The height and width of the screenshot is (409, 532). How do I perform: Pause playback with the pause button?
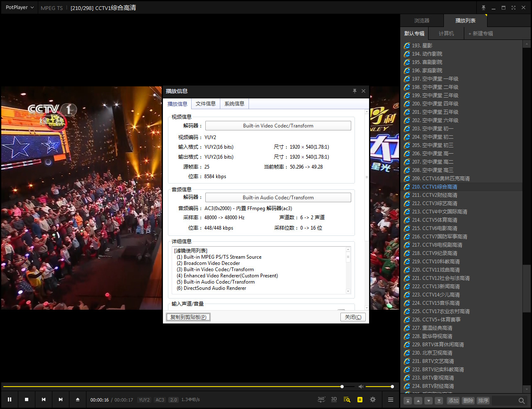point(10,399)
